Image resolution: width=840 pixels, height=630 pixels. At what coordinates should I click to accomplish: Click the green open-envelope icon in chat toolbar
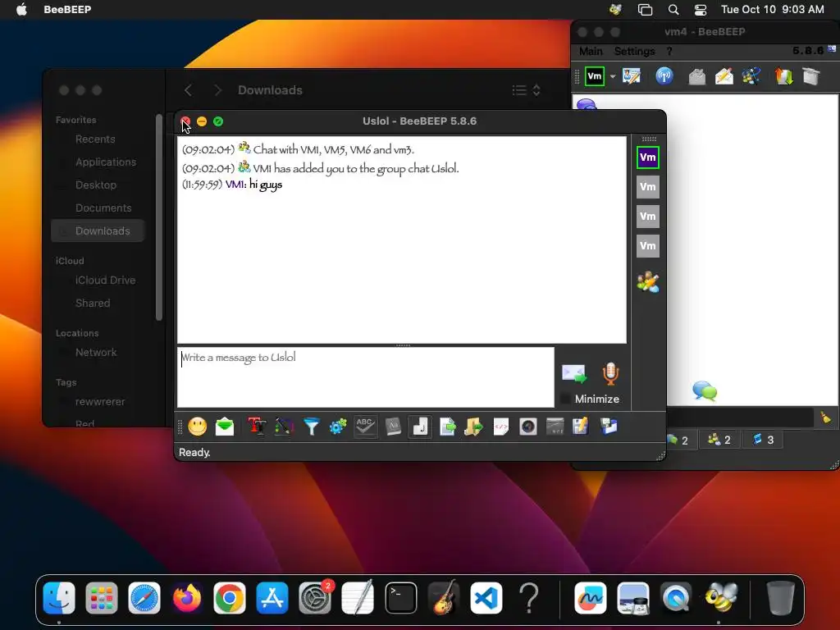(x=225, y=427)
